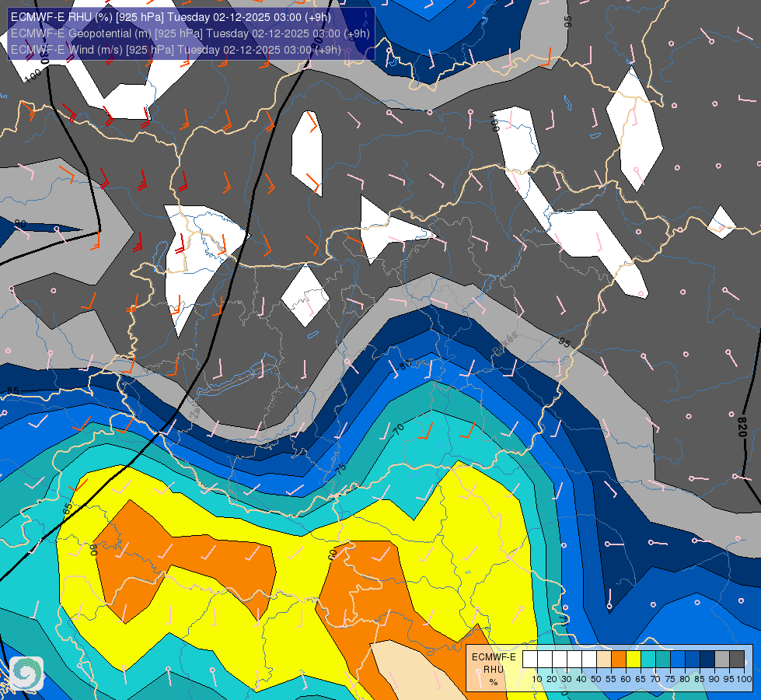The width and height of the screenshot is (761, 700).
Task: Pick the beige 50–55 legend swatch
Action: point(604,660)
